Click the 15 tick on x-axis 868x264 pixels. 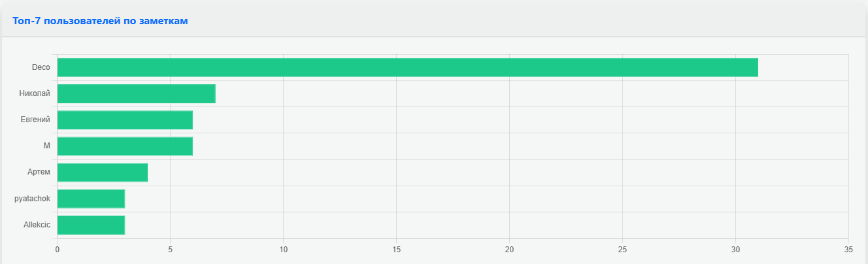click(x=397, y=249)
